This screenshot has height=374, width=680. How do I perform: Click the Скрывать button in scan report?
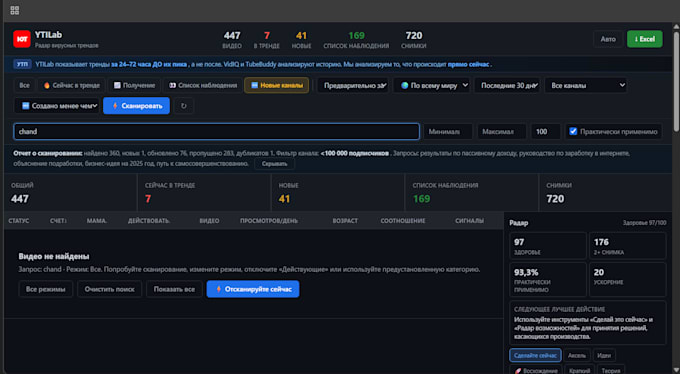(x=275, y=164)
